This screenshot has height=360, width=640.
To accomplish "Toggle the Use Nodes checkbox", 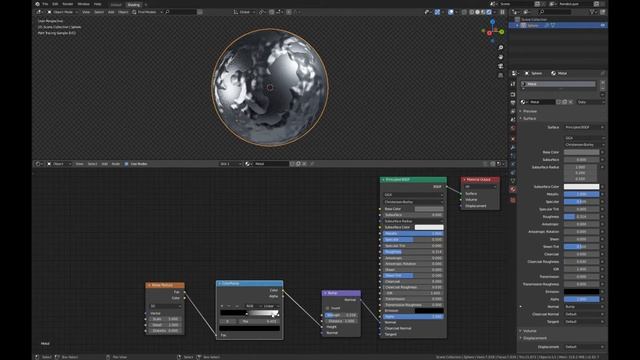I will pyautogui.click(x=127, y=164).
